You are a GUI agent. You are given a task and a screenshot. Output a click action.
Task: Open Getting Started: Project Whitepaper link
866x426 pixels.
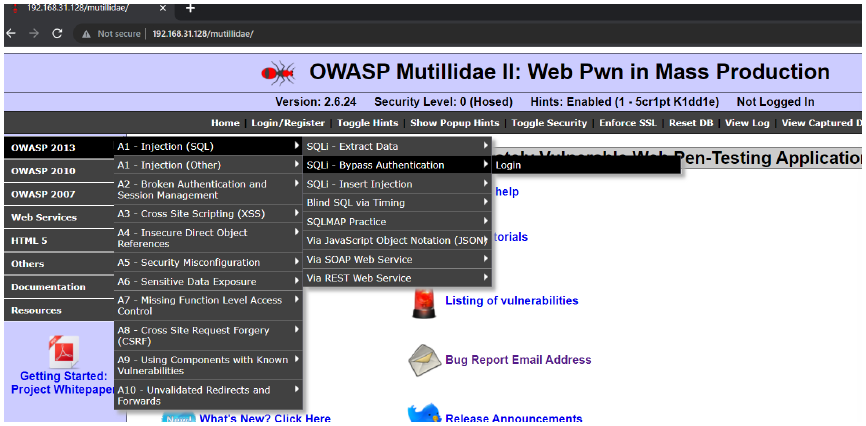click(x=64, y=383)
